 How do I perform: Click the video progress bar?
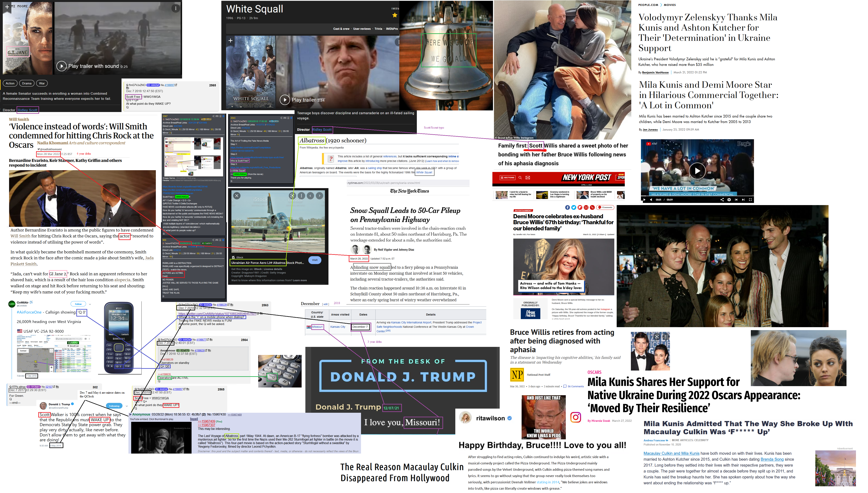(697, 196)
